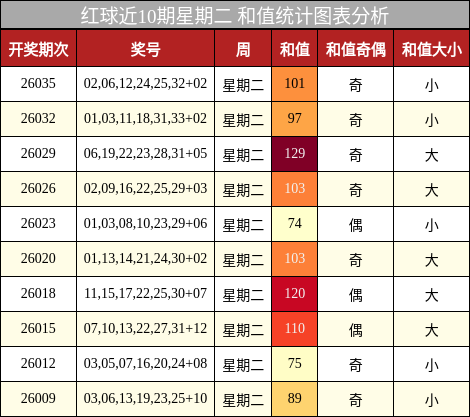Click 小 size cell in row 26023
The image size is (470, 417).
[x=432, y=225]
